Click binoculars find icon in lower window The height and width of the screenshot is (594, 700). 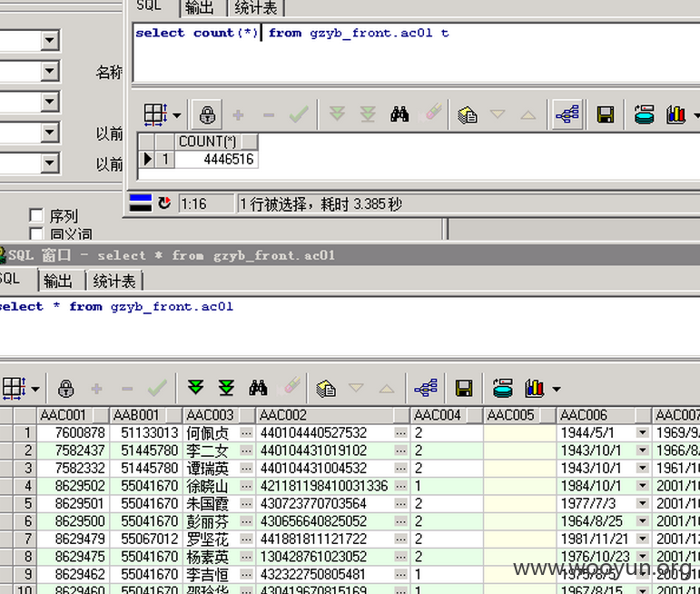pyautogui.click(x=258, y=388)
